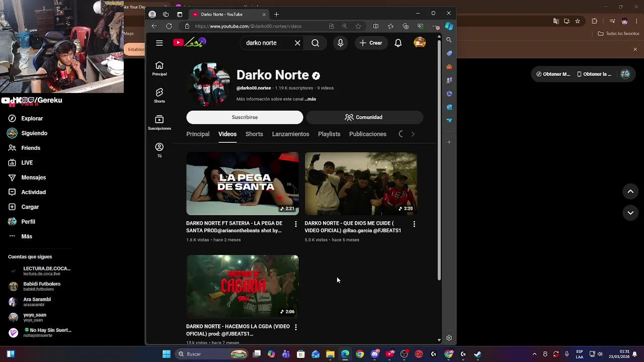The height and width of the screenshot is (362, 644).
Task: Open the Comunidad button
Action: coord(365,117)
